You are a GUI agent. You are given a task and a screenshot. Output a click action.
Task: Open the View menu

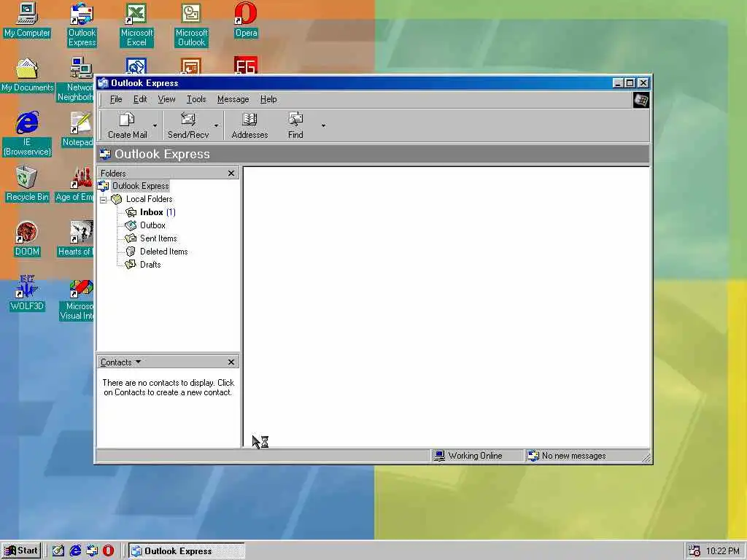[x=167, y=99]
